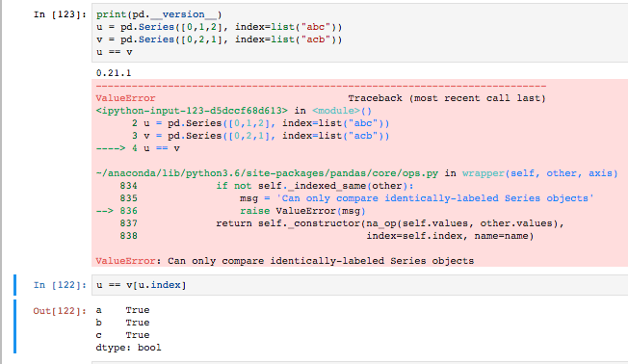Screen dimensions: 628x364
Task: Click output row 'b True'
Action: [122, 323]
